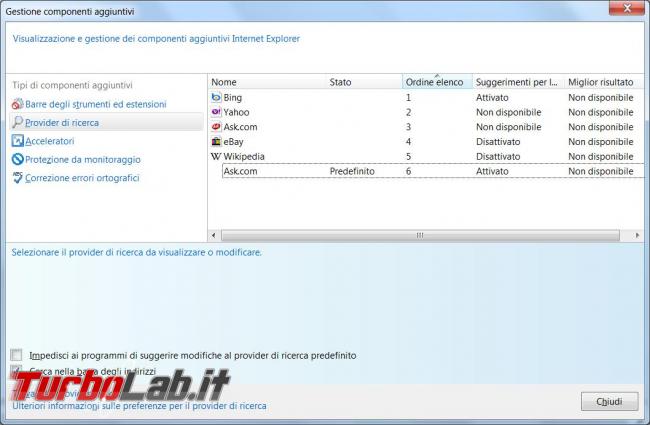Open the Acceleratori category
The width and height of the screenshot is (650, 425).
pos(50,141)
